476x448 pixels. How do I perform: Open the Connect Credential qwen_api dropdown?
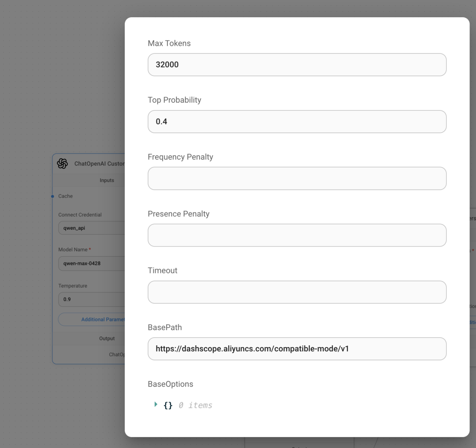click(92, 228)
